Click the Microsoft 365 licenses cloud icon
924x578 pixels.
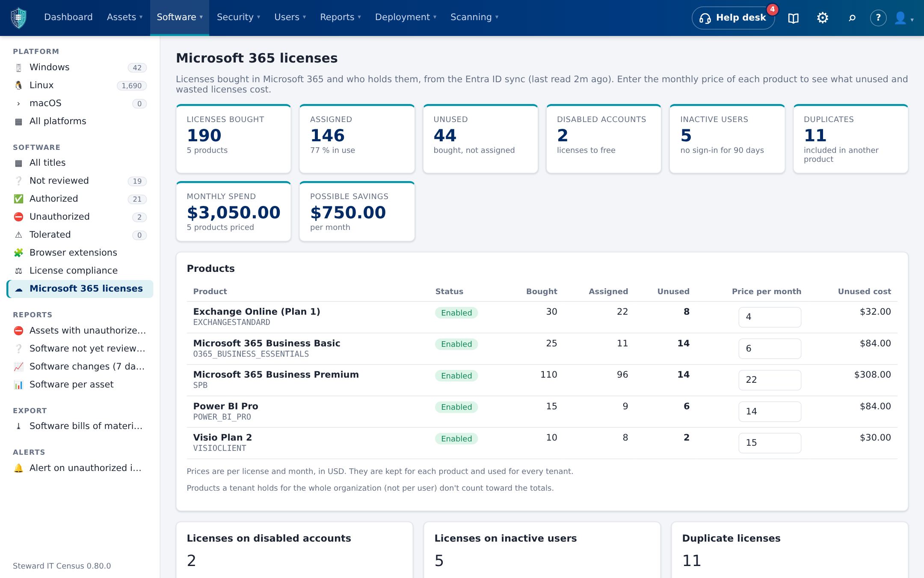pos(18,289)
